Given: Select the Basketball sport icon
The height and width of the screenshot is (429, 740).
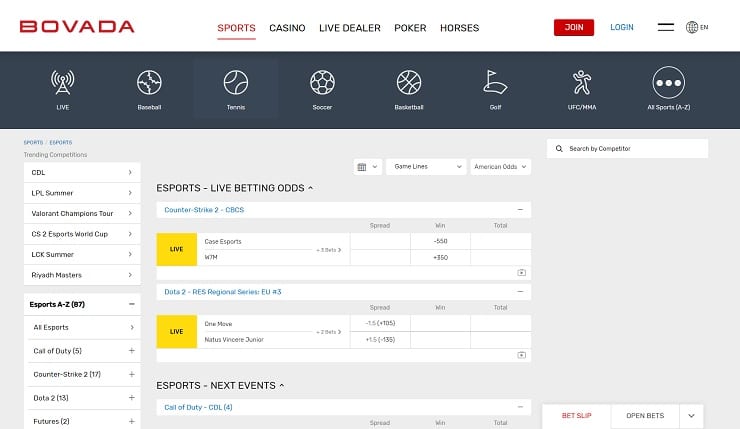Looking at the screenshot, I should click(x=409, y=83).
